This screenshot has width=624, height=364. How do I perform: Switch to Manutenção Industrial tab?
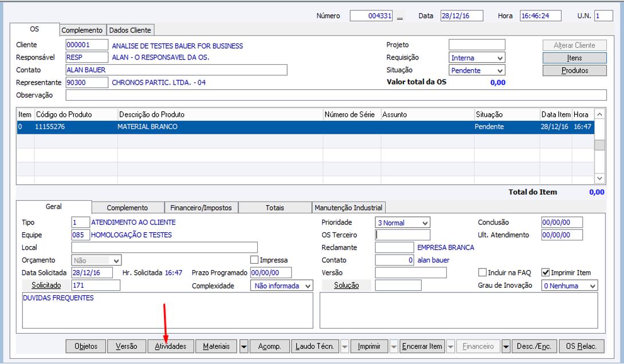click(348, 208)
